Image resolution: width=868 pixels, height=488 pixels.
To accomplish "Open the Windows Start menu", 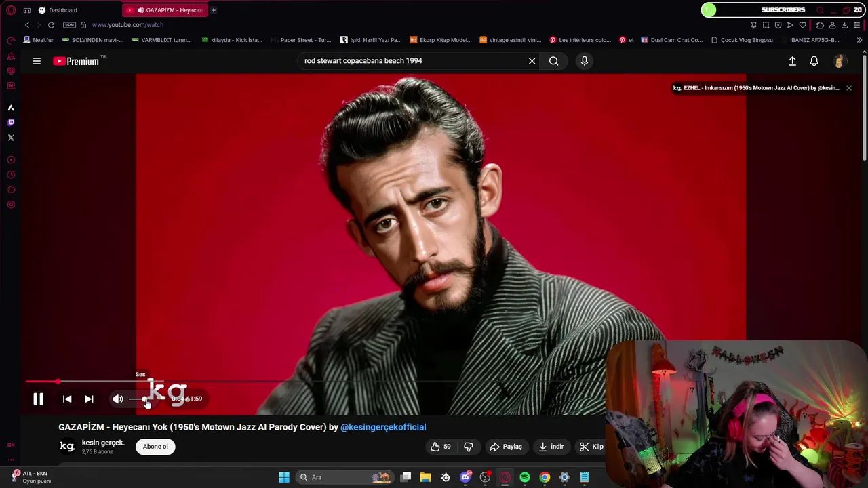I will click(284, 477).
